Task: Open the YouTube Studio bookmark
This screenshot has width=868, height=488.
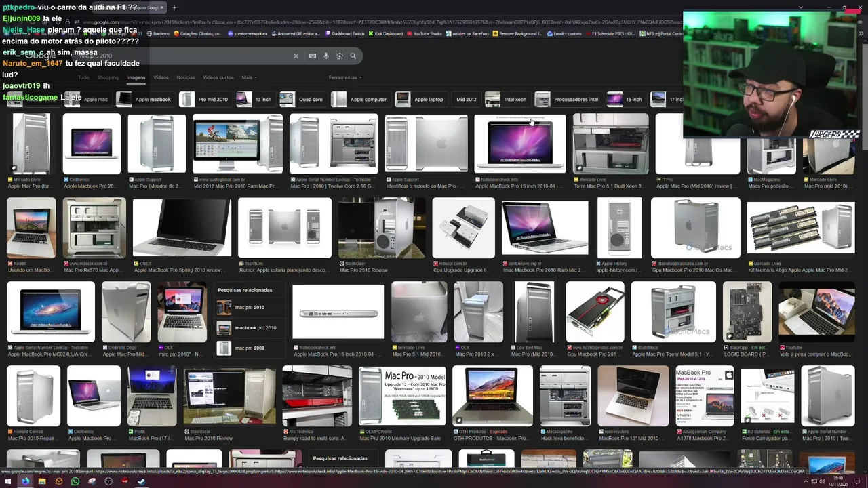Action: tap(425, 33)
